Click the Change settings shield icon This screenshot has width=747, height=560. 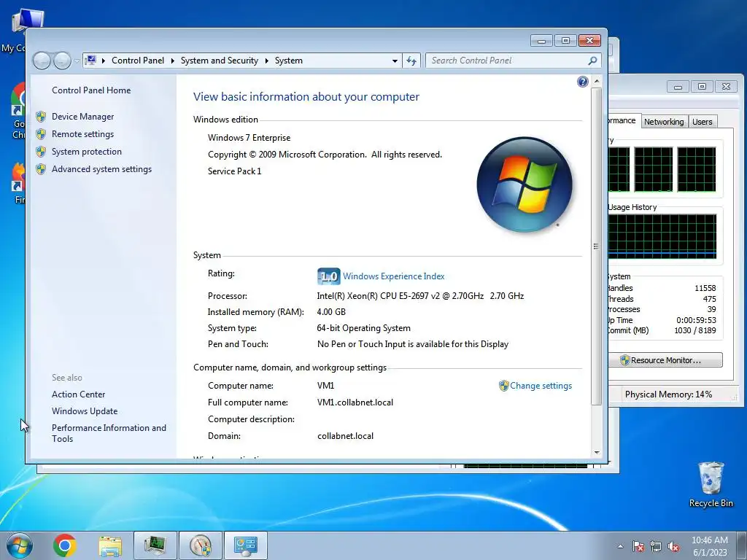click(x=503, y=386)
